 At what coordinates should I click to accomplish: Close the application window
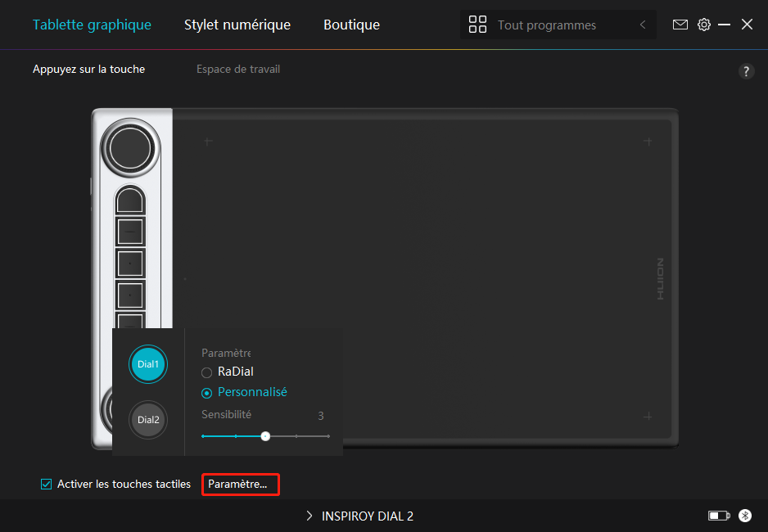pyautogui.click(x=747, y=25)
